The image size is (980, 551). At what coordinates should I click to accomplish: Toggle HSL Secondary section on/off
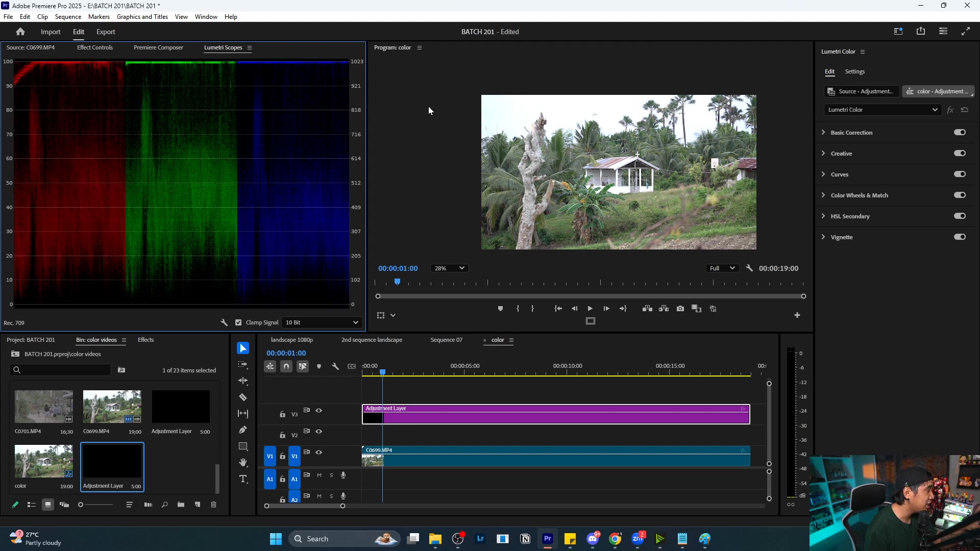(960, 216)
